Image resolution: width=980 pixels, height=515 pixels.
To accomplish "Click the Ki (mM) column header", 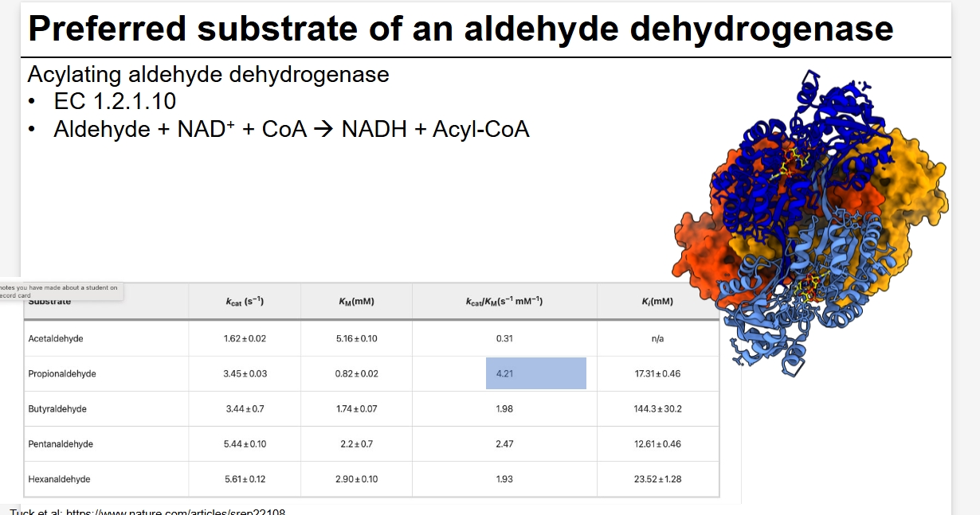I will coord(657,302).
